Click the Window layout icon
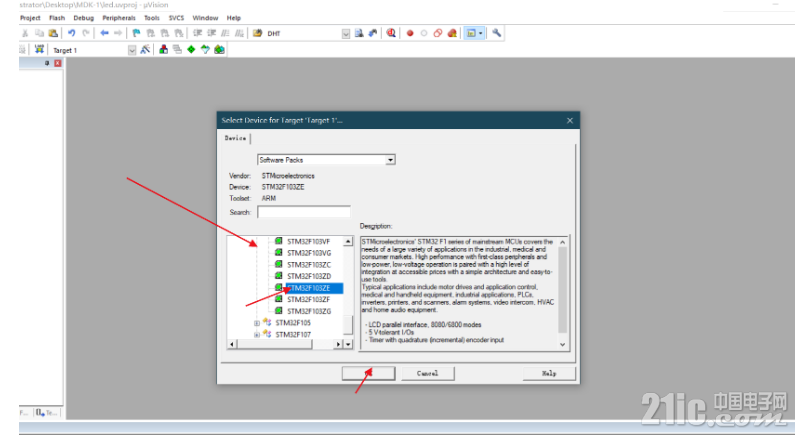This screenshot has width=795, height=435. pos(471,33)
